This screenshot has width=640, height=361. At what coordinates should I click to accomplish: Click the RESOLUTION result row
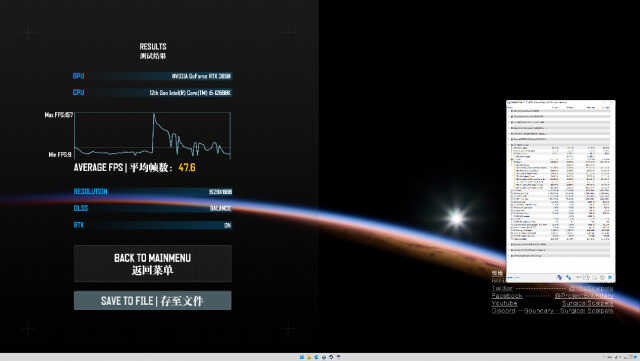coord(153,192)
